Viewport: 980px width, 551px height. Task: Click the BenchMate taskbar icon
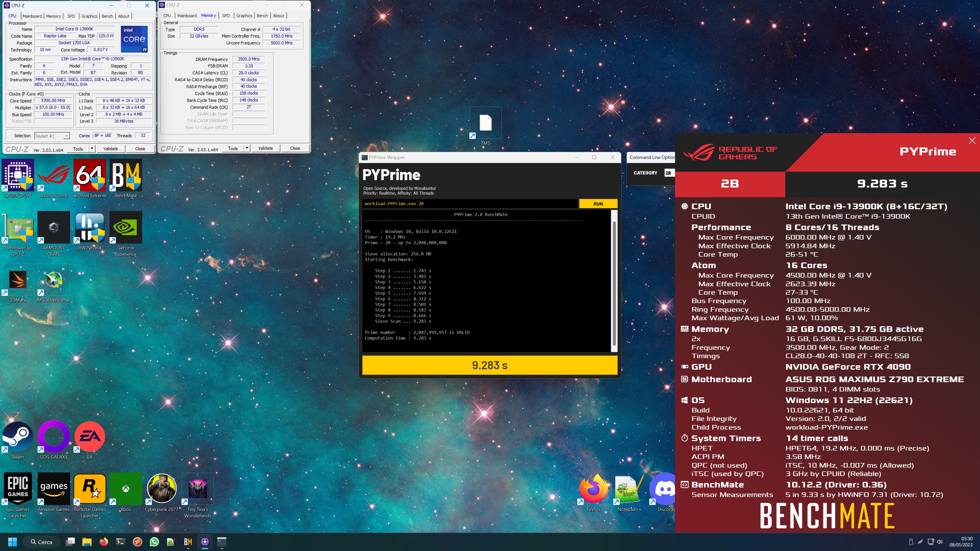point(188,542)
